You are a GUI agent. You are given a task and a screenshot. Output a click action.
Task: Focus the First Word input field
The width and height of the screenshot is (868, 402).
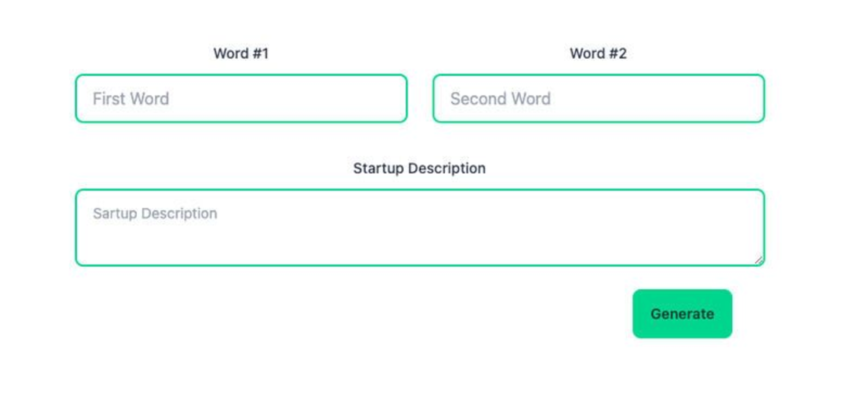coord(241,99)
